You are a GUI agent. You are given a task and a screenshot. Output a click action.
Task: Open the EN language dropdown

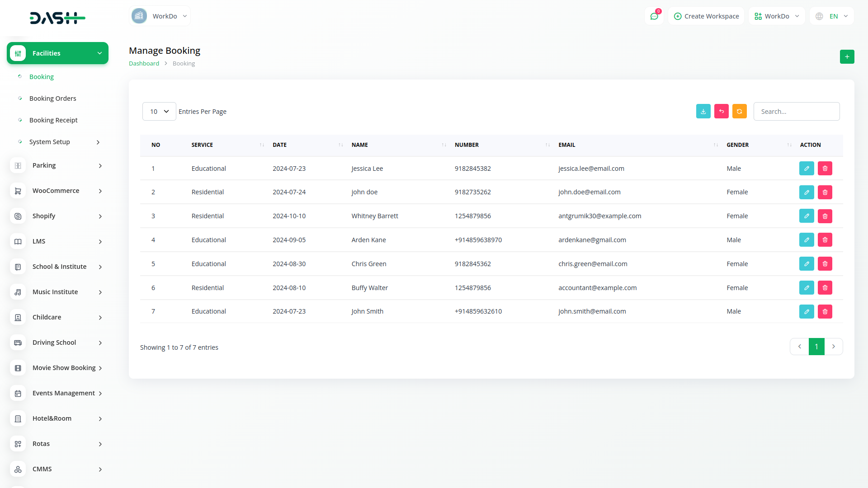(832, 16)
